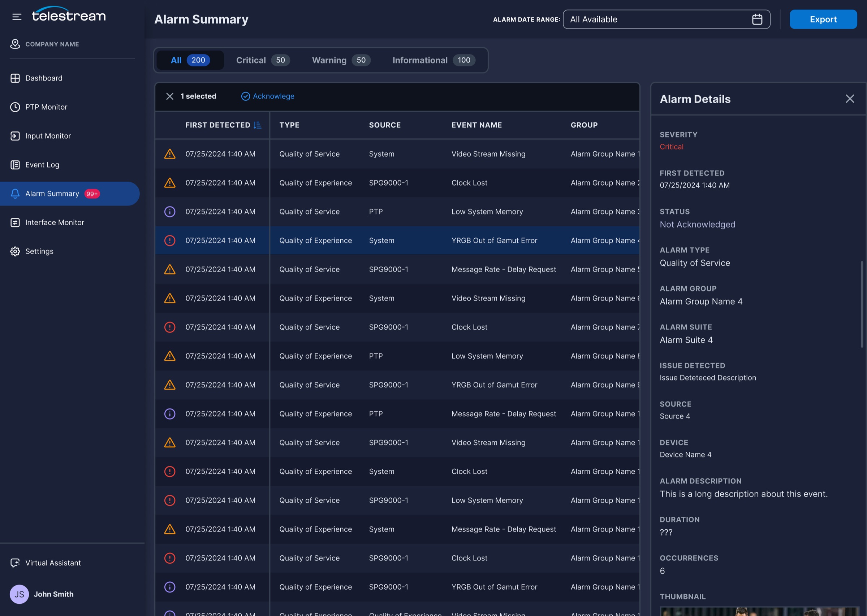The height and width of the screenshot is (616, 867).
Task: Select the Alarm Group Name 5 row
Action: click(x=397, y=269)
